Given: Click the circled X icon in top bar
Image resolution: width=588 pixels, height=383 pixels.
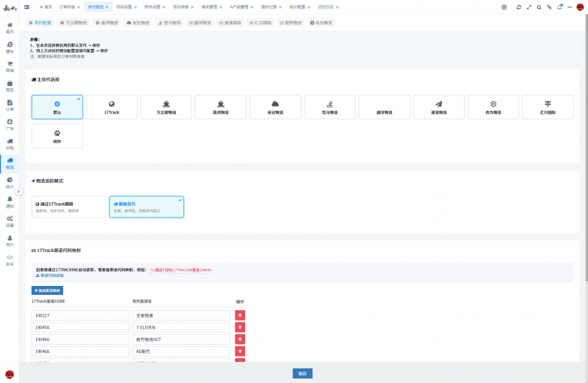Looking at the screenshot, I should point(504,7).
